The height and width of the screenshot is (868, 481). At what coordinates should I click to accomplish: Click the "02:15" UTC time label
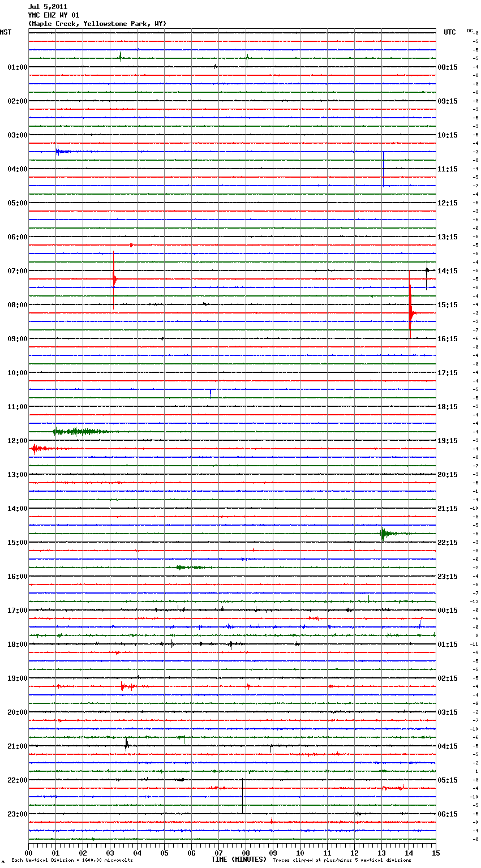click(x=448, y=678)
